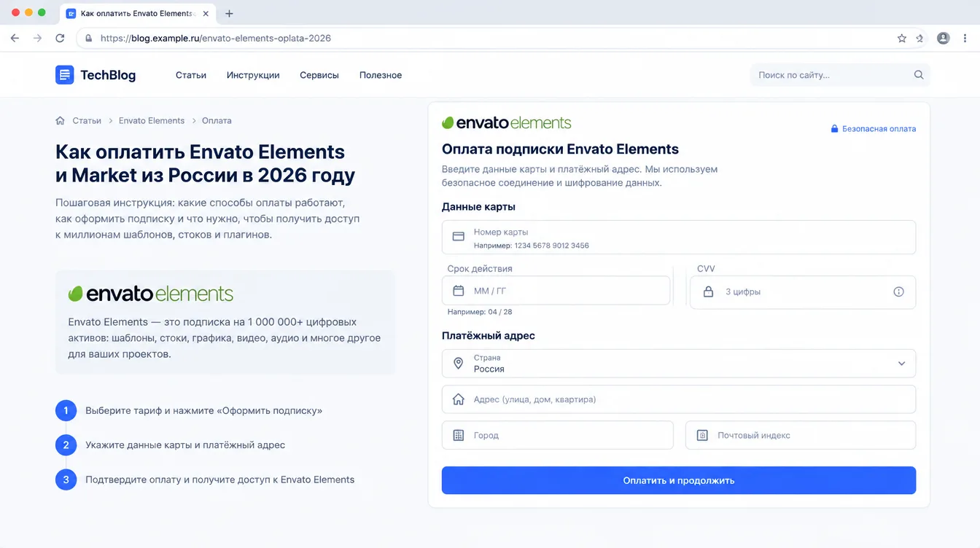
Task: Click the Envato Elements logo in the article card
Action: [x=151, y=294]
